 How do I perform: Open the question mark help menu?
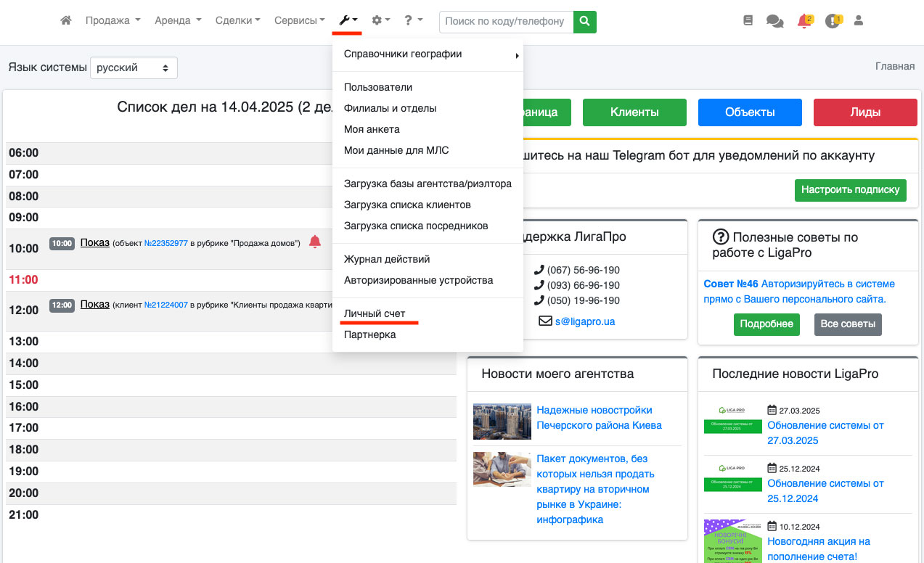413,21
